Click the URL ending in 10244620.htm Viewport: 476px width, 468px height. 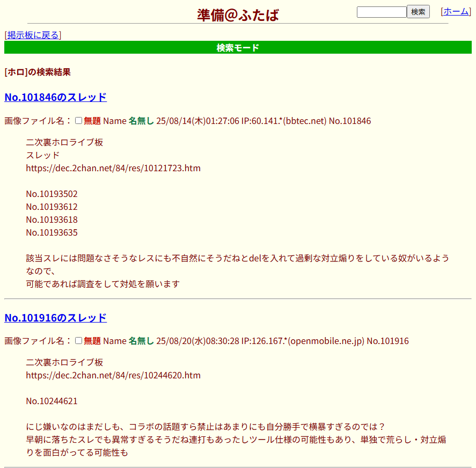coord(113,375)
